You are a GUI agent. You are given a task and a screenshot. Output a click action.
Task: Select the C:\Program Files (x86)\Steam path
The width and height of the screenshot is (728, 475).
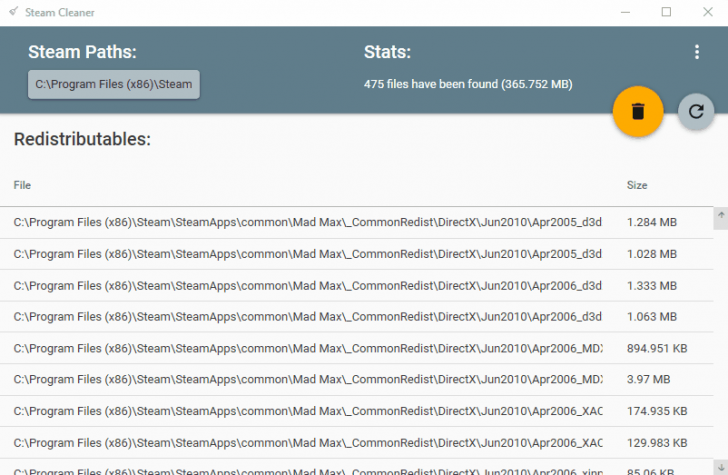114,85
